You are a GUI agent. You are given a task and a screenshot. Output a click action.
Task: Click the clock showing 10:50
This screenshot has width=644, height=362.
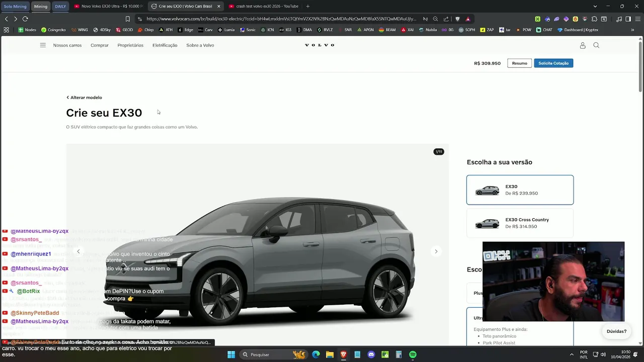(625, 352)
